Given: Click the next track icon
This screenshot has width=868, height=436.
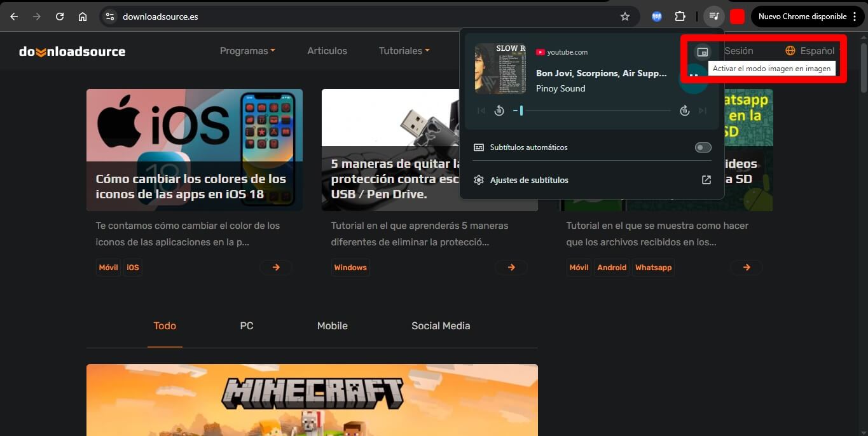Looking at the screenshot, I should [703, 111].
